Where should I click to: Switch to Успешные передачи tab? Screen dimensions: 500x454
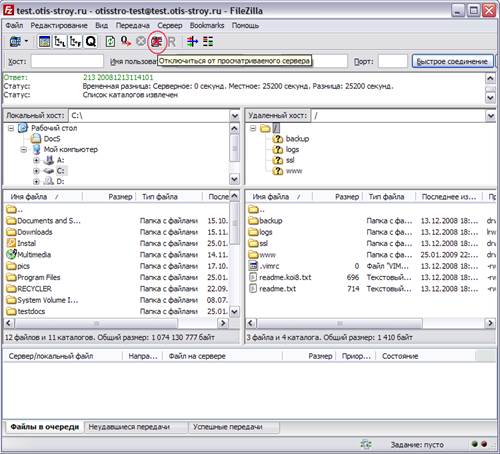coord(228,427)
